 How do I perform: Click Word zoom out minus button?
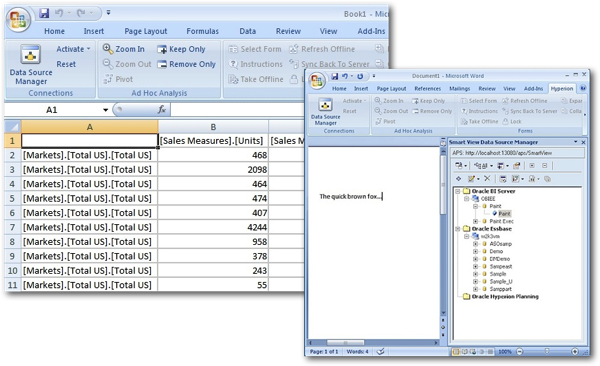[x=520, y=351]
